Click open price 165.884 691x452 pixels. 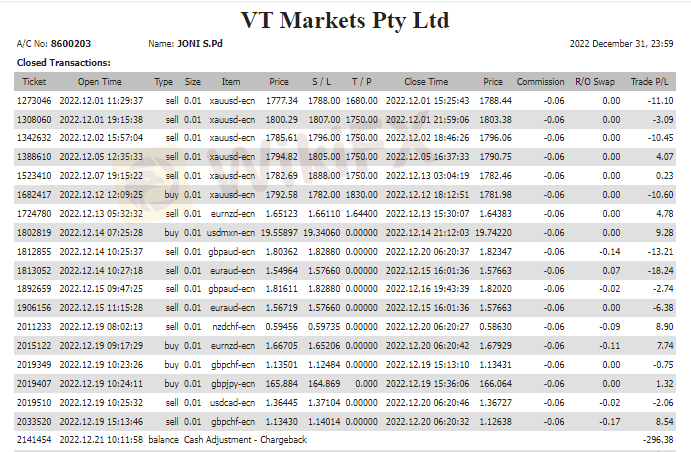coord(282,383)
